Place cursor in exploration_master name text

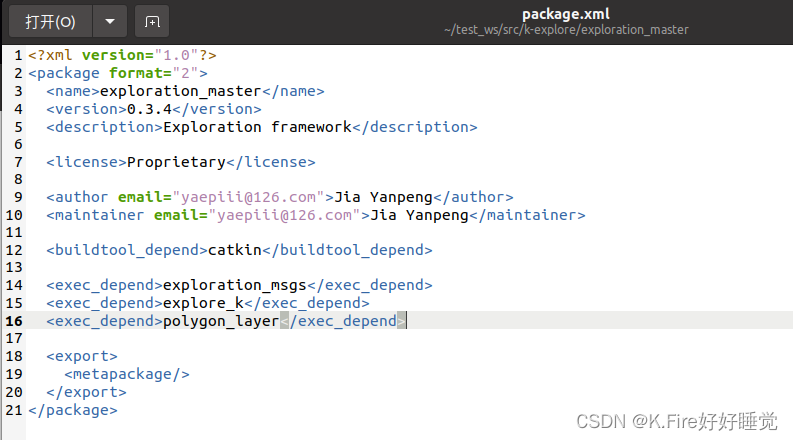(x=181, y=91)
